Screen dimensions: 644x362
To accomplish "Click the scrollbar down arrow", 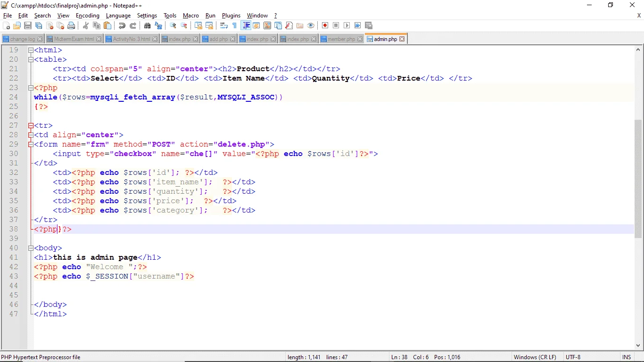I will (x=638, y=346).
